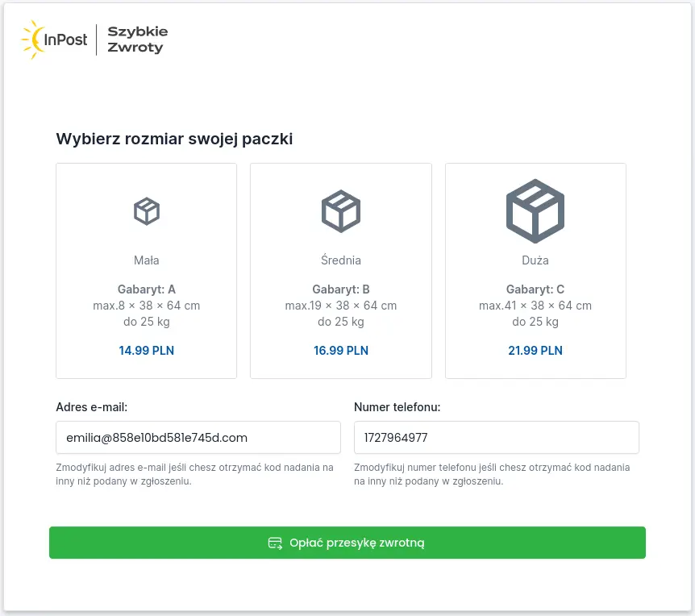Click the 14.99 PLN price
This screenshot has width=695, height=616.
click(146, 351)
